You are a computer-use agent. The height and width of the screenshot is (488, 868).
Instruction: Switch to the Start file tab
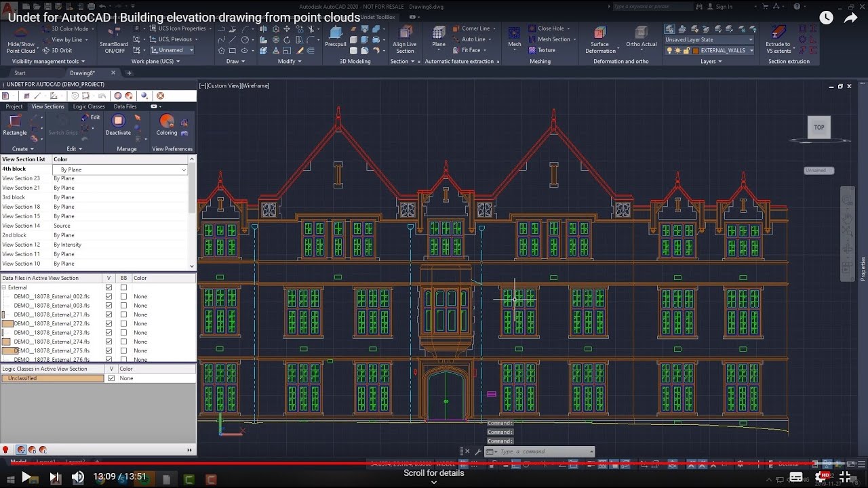pyautogui.click(x=20, y=73)
